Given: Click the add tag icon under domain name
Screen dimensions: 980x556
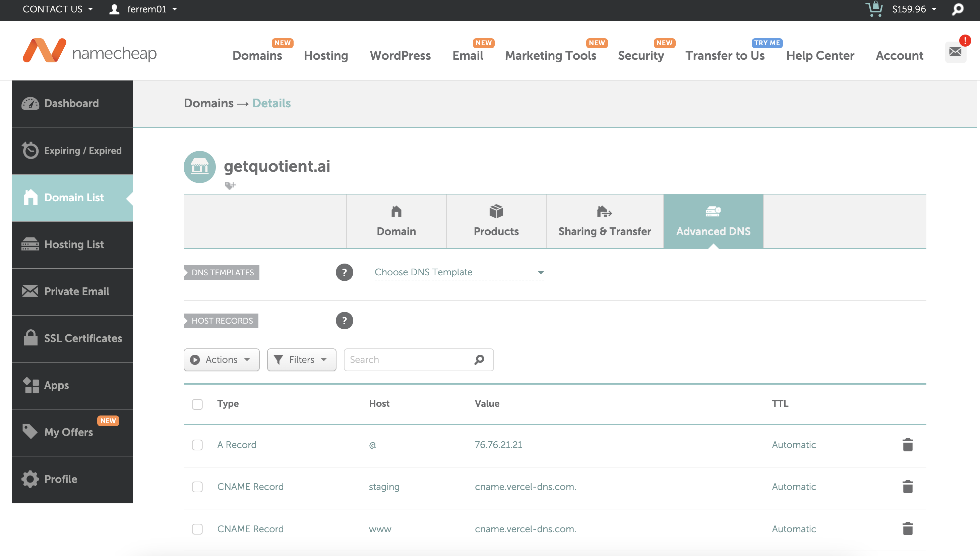Looking at the screenshot, I should click(230, 185).
